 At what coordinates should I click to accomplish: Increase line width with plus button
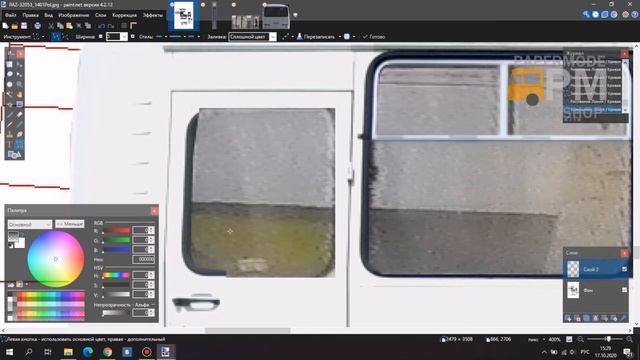[132, 37]
